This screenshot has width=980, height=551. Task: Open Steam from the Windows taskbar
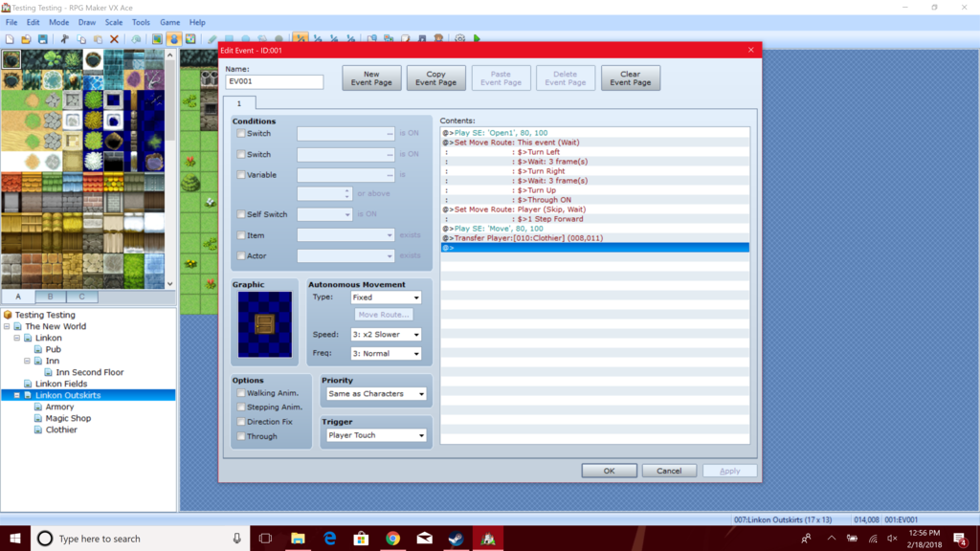pyautogui.click(x=457, y=539)
